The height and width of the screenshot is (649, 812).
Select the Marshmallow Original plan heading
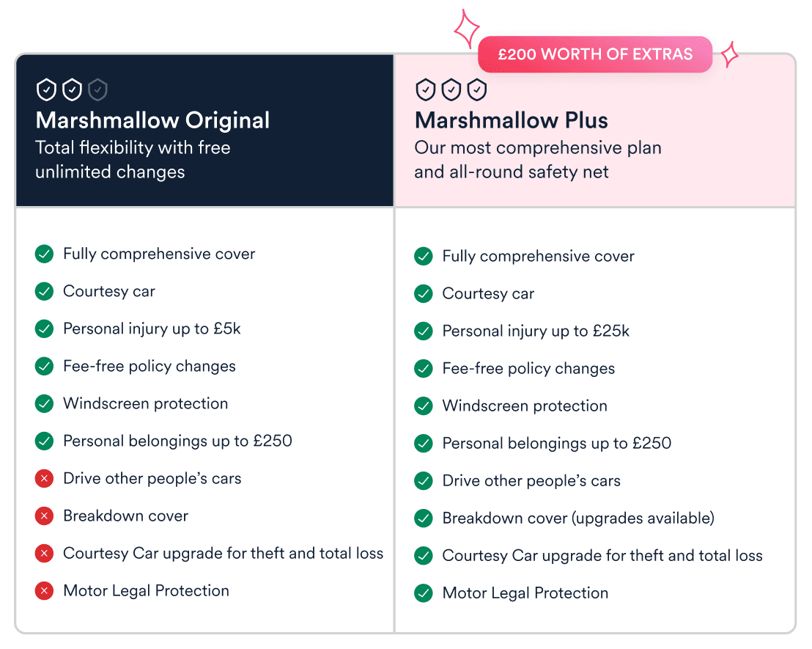coord(152,120)
